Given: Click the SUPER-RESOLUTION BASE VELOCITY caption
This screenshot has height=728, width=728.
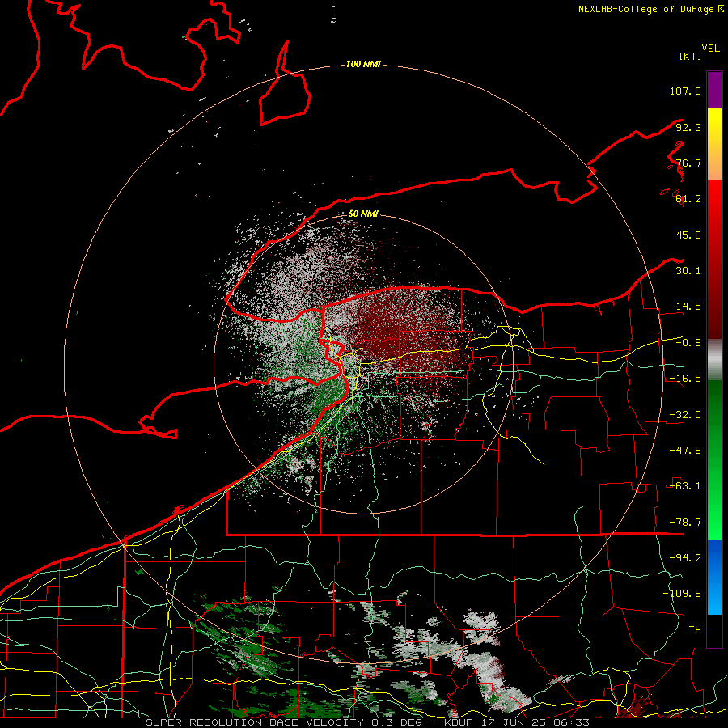Looking at the screenshot, I should pyautogui.click(x=256, y=722).
